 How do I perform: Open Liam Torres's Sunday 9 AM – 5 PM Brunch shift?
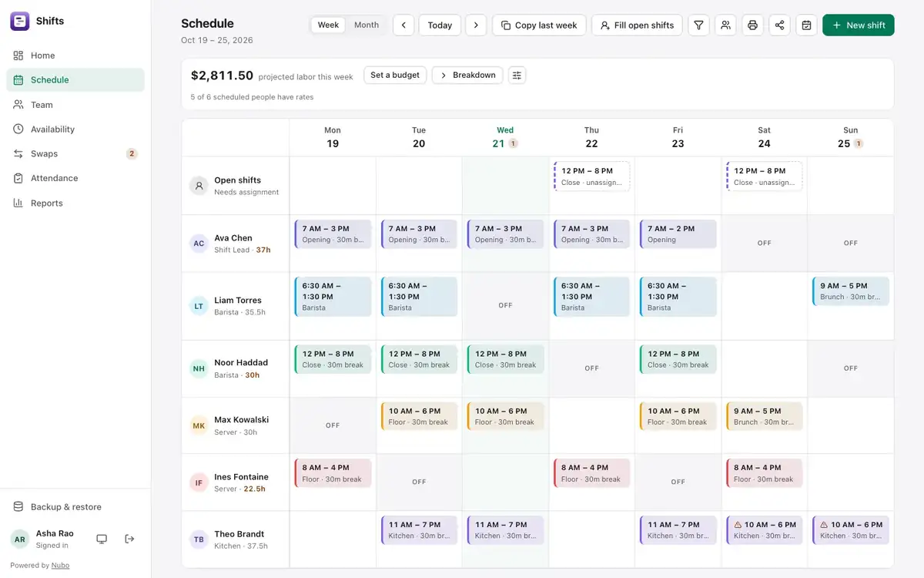pyautogui.click(x=850, y=291)
